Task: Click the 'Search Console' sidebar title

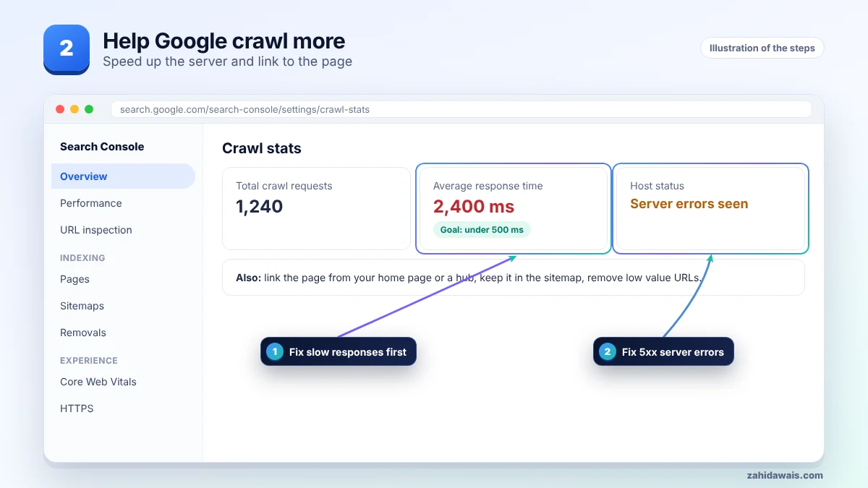Action: click(x=102, y=147)
